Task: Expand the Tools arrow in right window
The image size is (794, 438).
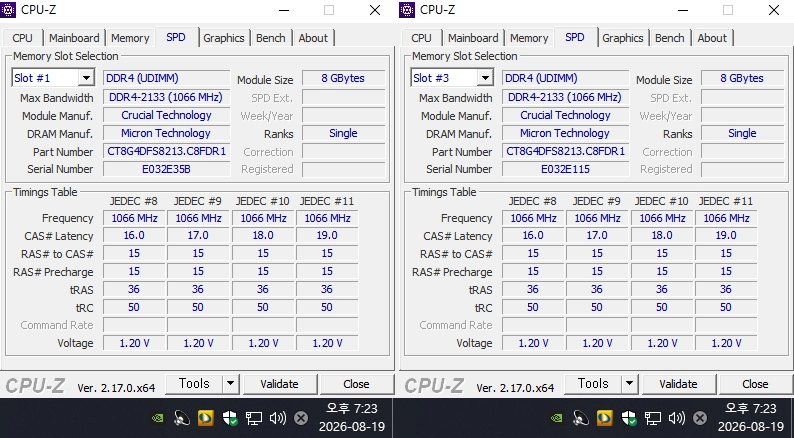Action: click(629, 384)
